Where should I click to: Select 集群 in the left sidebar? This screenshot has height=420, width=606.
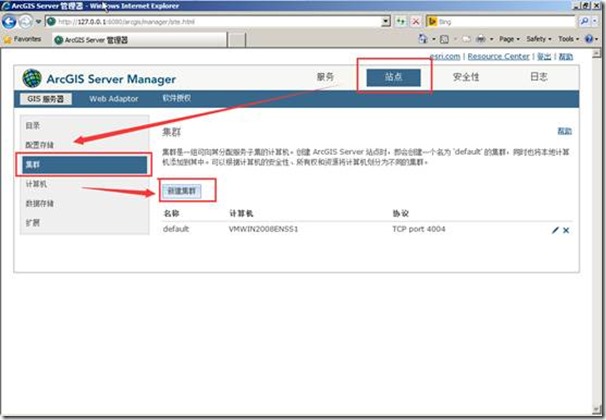(84, 165)
